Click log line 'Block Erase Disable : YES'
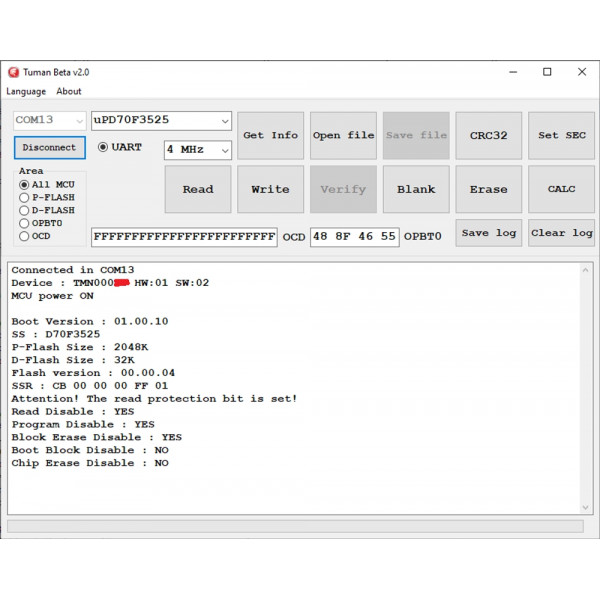This screenshot has height=600, width=600. coord(97,437)
